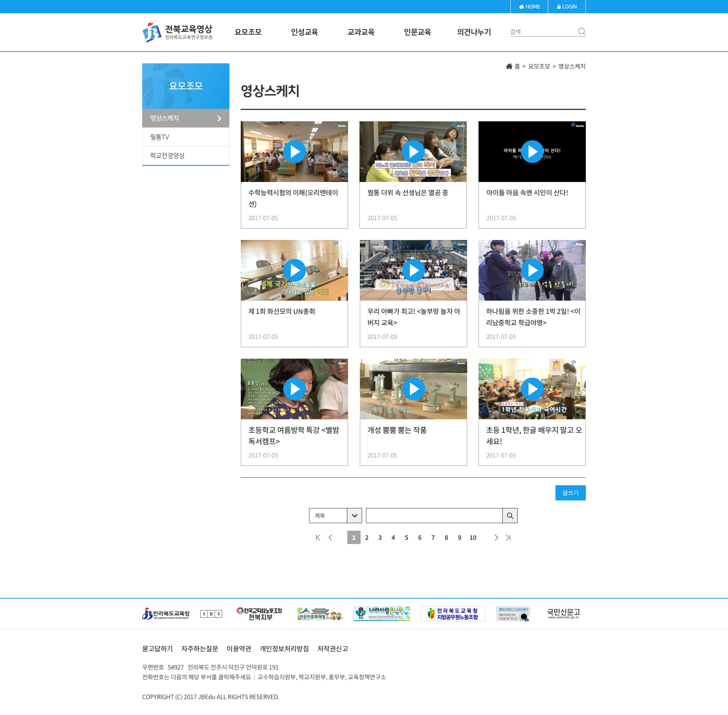Open title 수학능력시험의 이해(오리엔테이션)
728x715 pixels.
[x=293, y=198]
